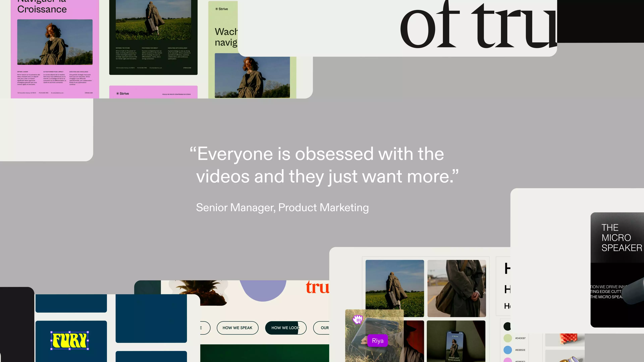
Task: Pick the blue #83B5DE color swatch
Action: 507,350
